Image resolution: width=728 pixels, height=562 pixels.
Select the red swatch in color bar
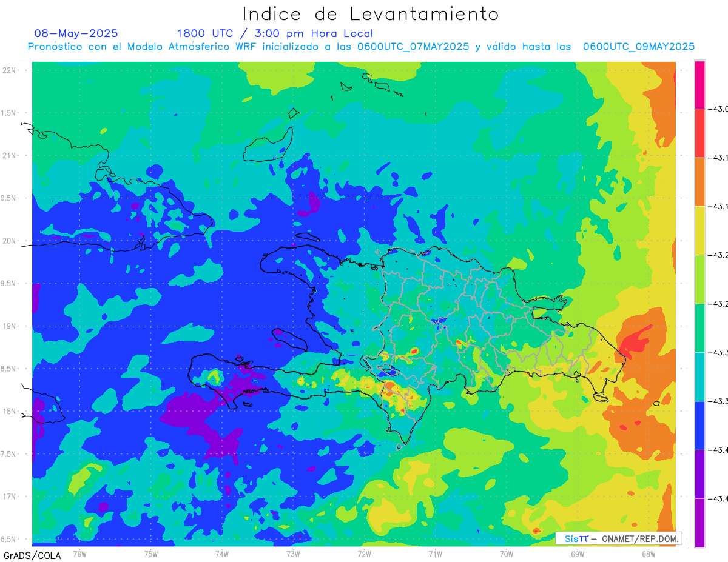tap(699, 133)
